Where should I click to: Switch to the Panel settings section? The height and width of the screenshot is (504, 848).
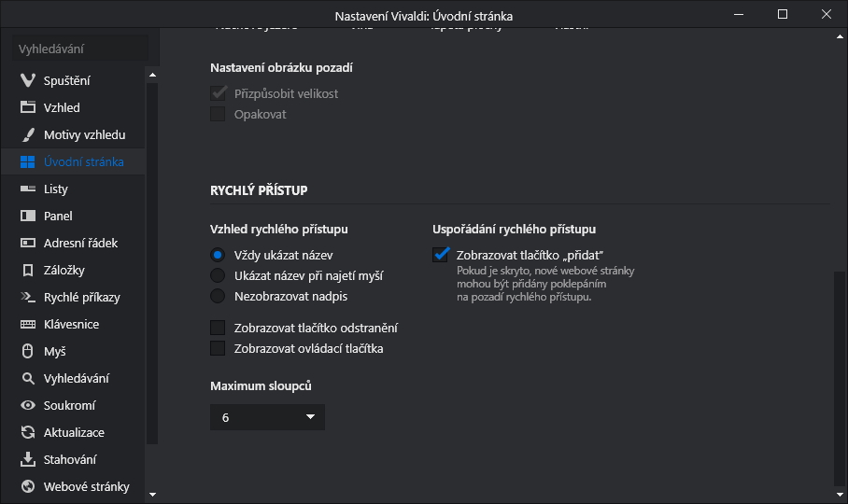(x=58, y=216)
